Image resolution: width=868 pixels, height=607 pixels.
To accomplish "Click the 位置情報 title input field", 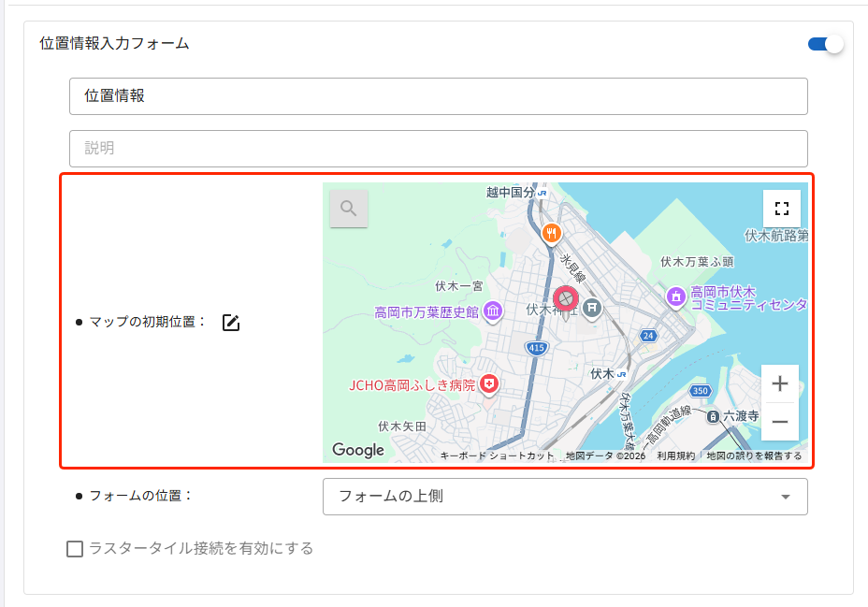I will (439, 96).
